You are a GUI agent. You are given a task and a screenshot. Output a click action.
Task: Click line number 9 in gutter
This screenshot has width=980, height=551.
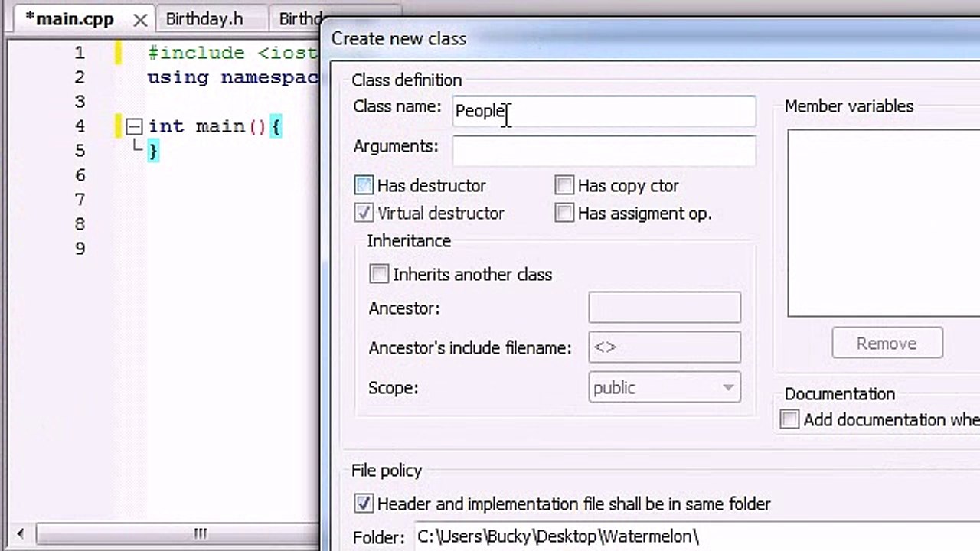(80, 249)
